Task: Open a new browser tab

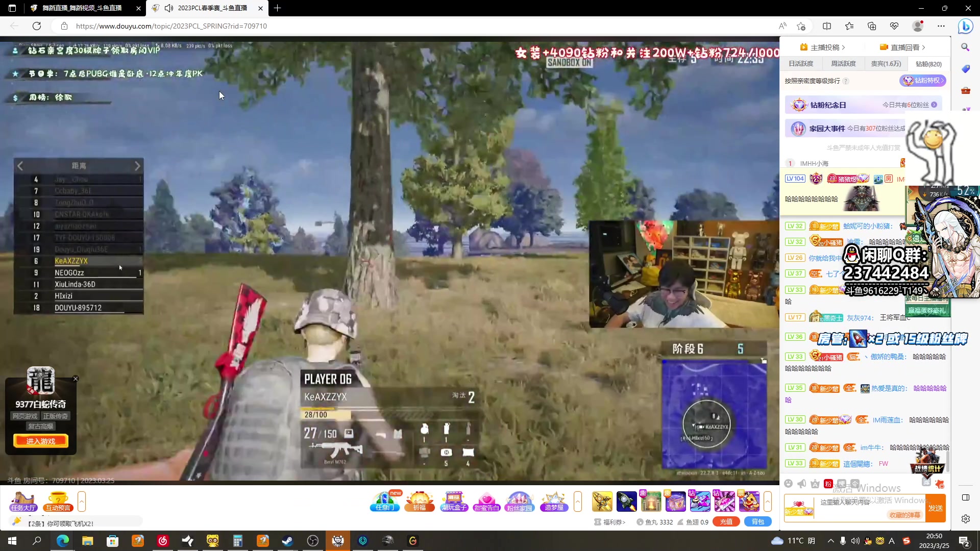Action: coord(277,8)
